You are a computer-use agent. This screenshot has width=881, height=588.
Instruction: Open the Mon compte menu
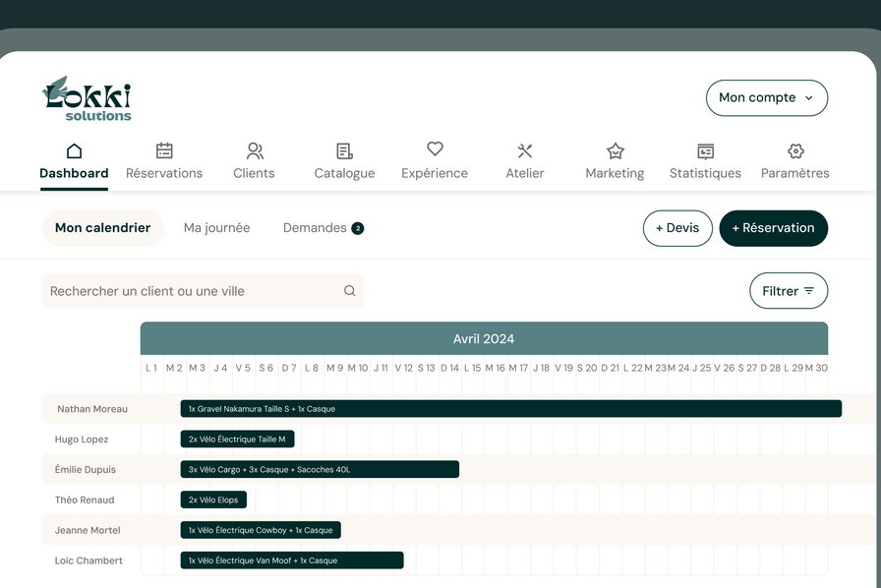(767, 97)
